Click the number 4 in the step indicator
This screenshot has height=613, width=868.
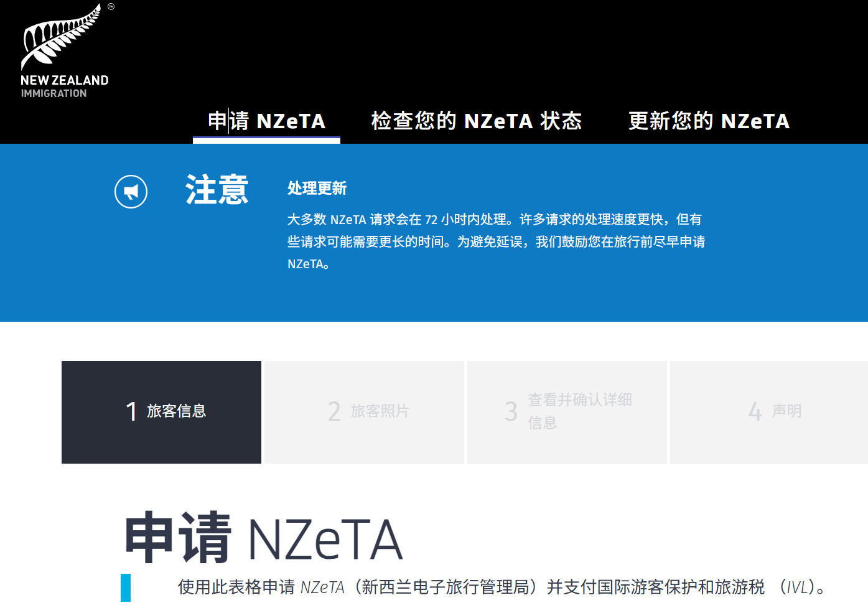tap(755, 411)
